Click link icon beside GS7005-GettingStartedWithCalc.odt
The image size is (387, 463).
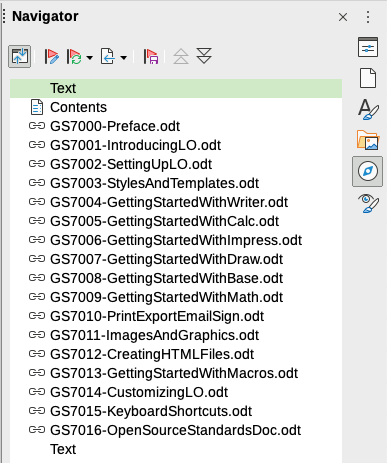37,221
